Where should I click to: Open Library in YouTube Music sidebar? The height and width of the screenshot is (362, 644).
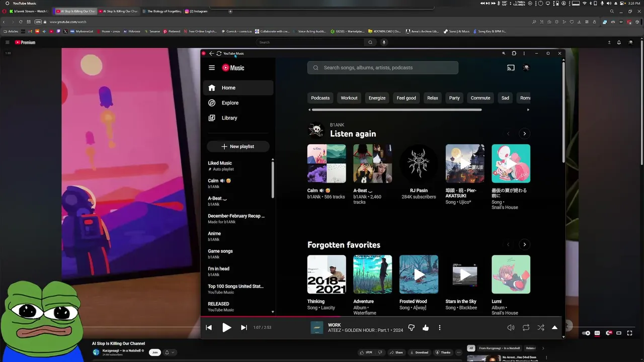point(238,118)
